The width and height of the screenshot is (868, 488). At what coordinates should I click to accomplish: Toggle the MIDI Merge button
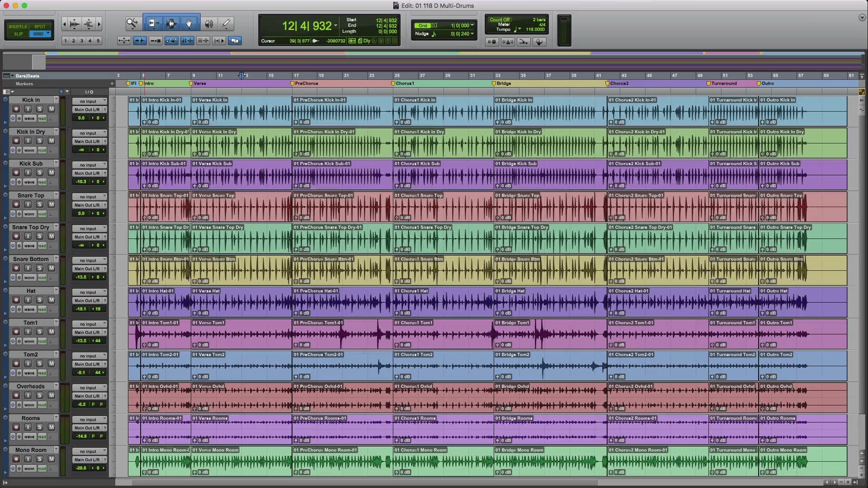tap(523, 42)
